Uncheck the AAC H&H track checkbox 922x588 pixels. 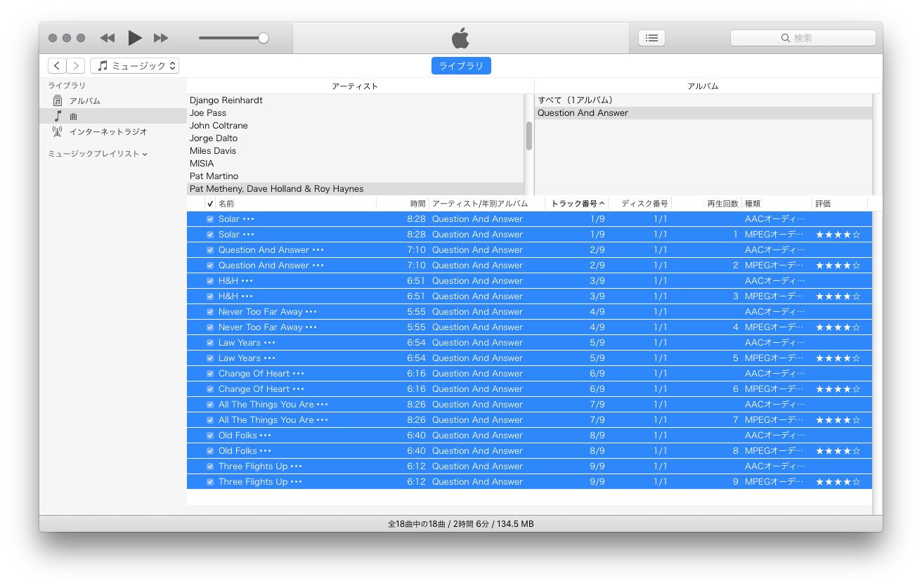coord(210,281)
